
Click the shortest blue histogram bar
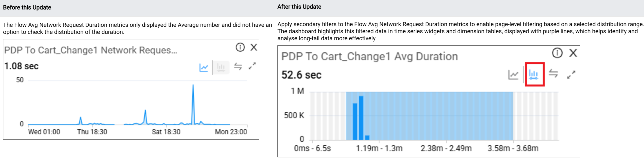pyautogui.click(x=367, y=137)
